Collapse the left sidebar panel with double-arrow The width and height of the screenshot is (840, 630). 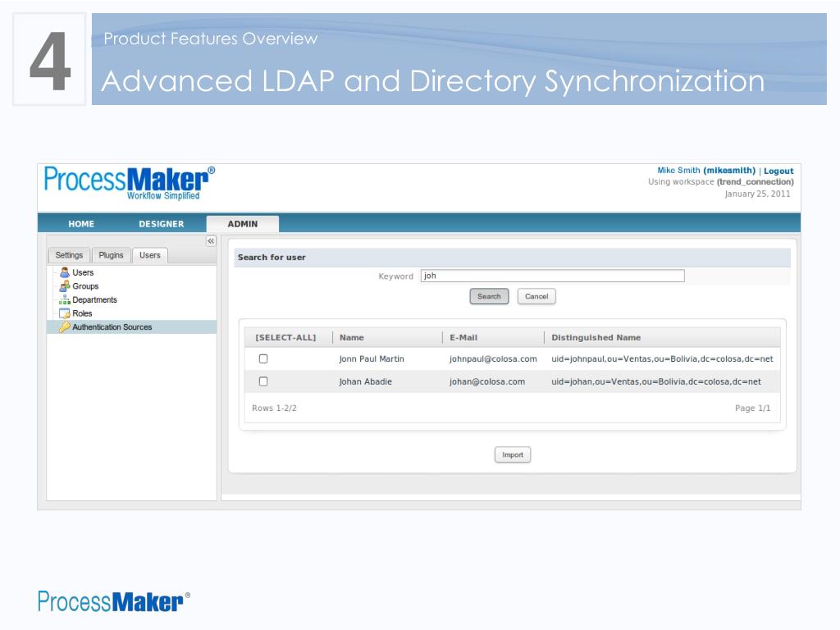[x=211, y=241]
